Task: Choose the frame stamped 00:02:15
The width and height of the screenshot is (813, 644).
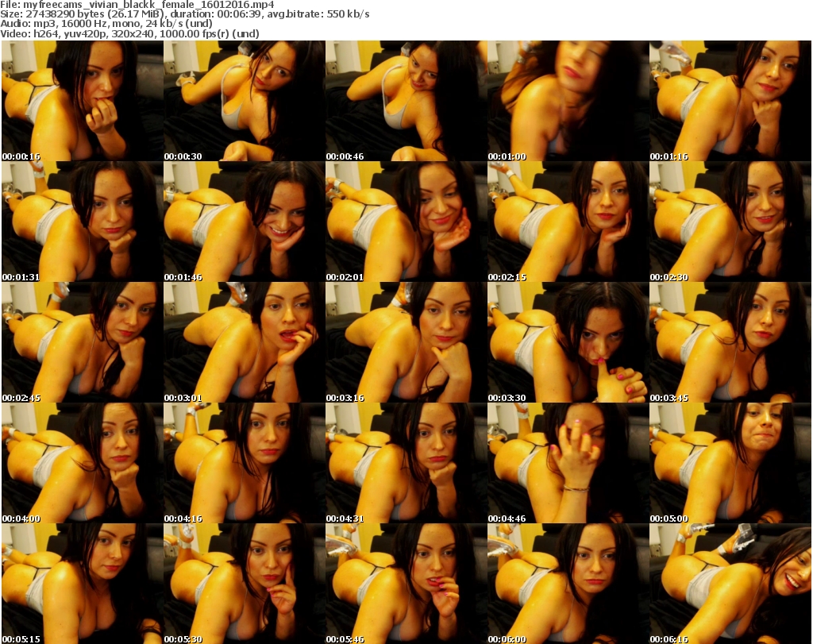Action: [568, 222]
